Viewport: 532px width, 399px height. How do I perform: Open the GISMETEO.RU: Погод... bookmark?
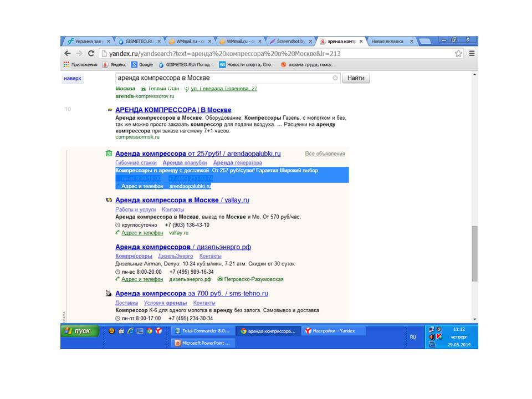(x=186, y=64)
